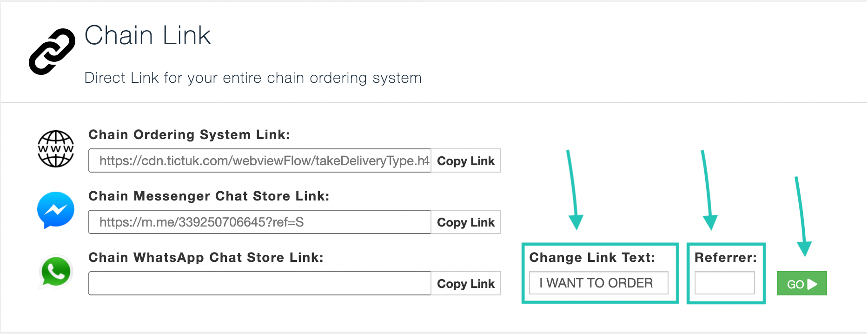This screenshot has width=868, height=334.
Task: Click the Chain WhatsApp Chat Store Link label
Action: [206, 257]
